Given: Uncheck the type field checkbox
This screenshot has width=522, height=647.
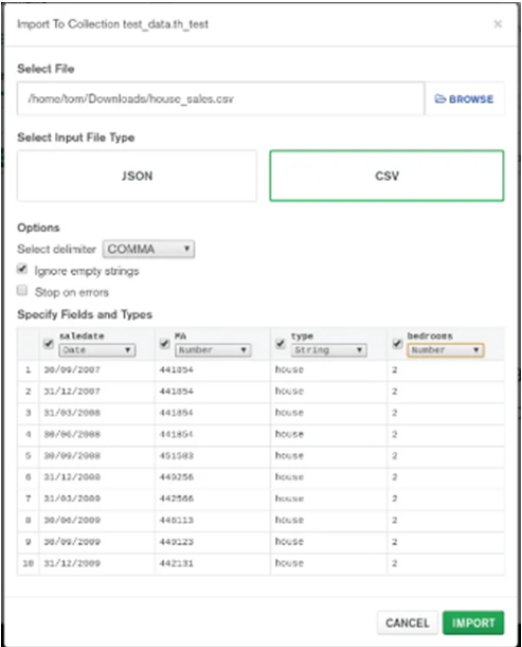Looking at the screenshot, I should (x=281, y=343).
